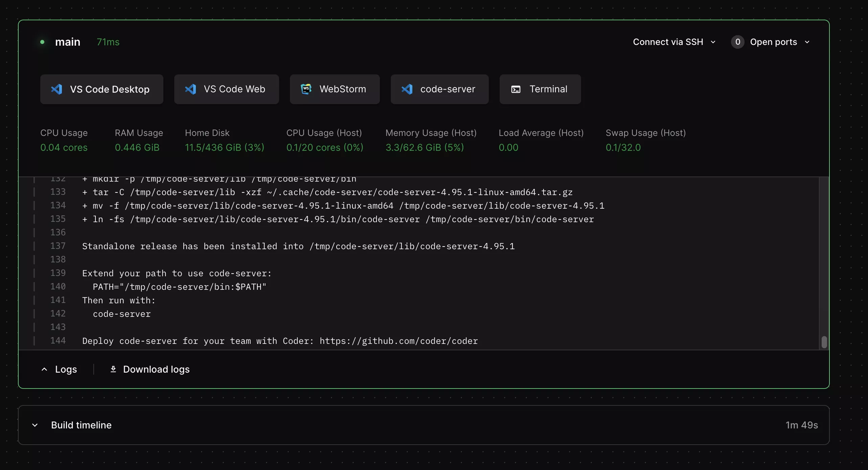
Task: Click the Home Disk label
Action: 207,133
